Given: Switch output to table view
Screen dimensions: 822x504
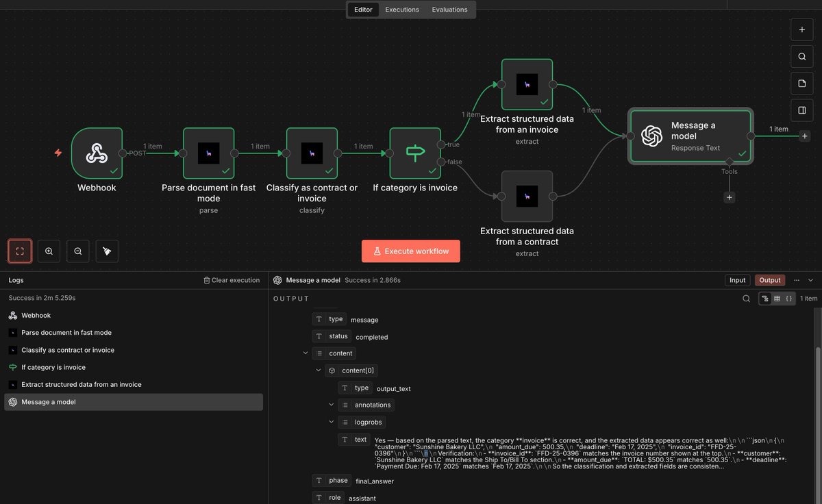Looking at the screenshot, I should point(777,299).
